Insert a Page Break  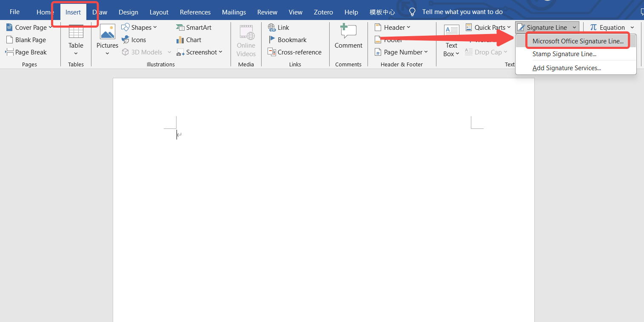[x=26, y=52]
